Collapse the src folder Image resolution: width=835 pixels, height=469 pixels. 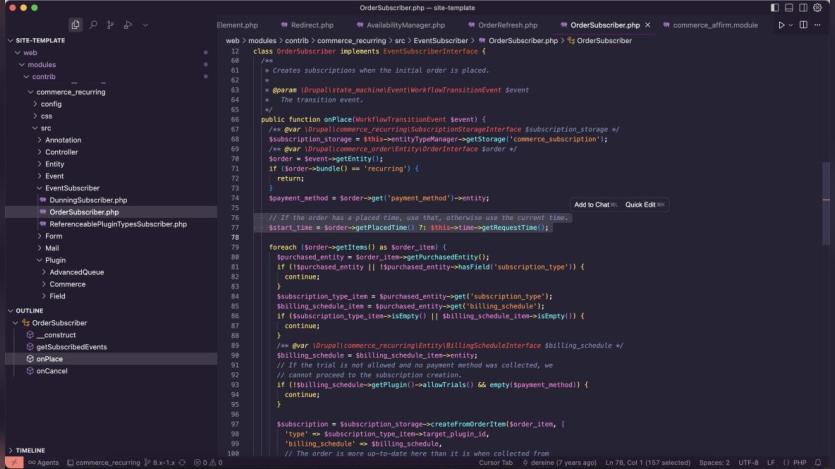(x=46, y=128)
